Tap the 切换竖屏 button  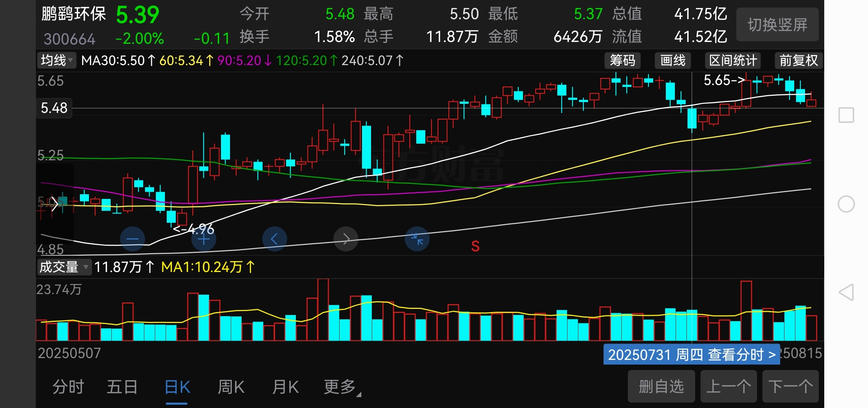click(x=778, y=25)
